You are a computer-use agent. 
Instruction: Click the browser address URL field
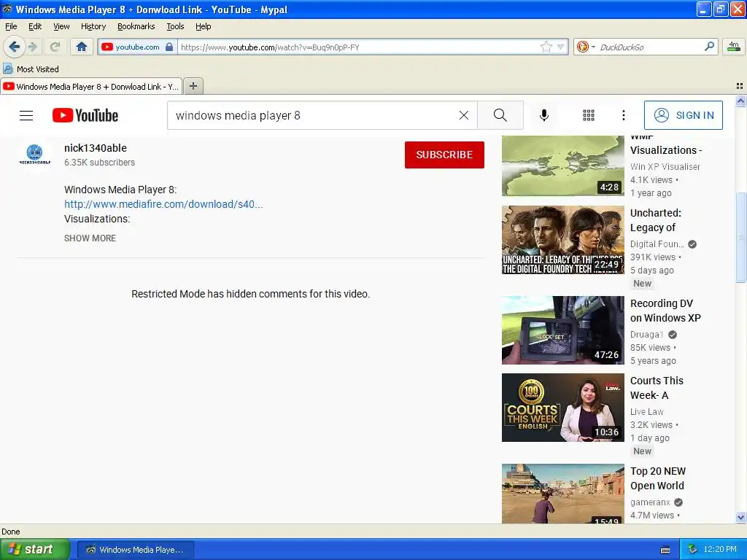(359, 47)
